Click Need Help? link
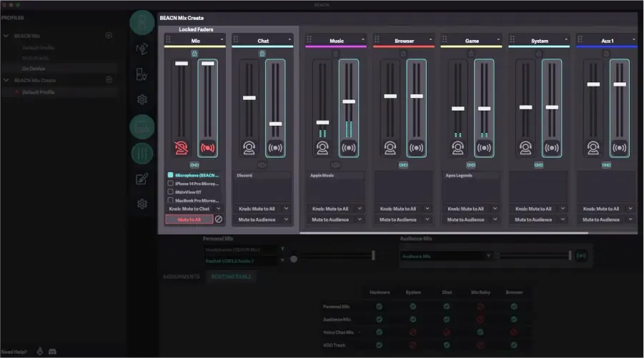 pos(14,352)
